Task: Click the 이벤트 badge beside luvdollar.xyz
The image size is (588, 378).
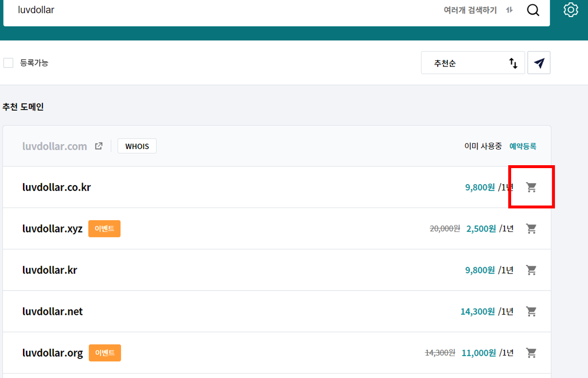Action: coord(104,228)
